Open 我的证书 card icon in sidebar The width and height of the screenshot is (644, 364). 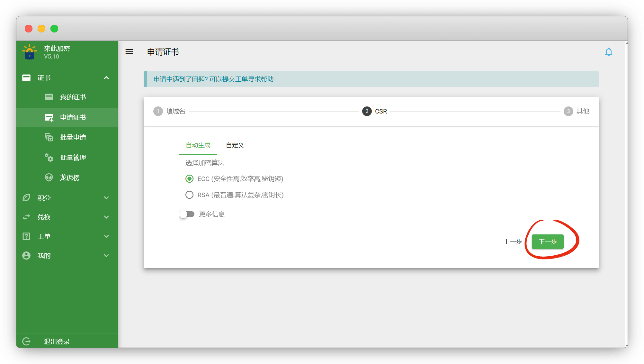tap(49, 97)
